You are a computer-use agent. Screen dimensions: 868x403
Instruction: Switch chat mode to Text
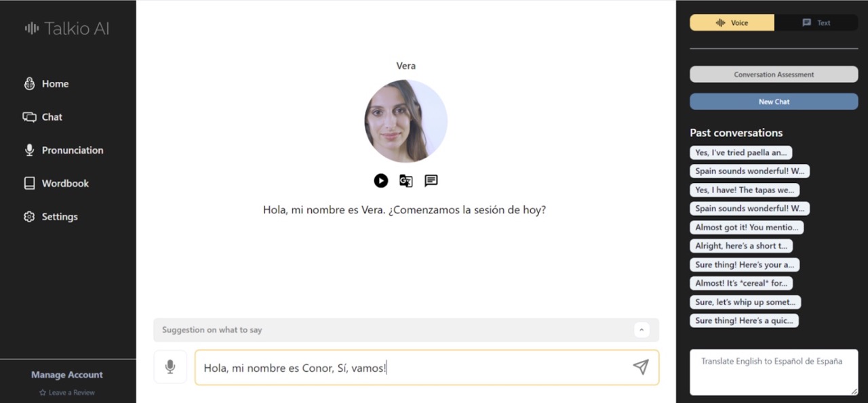[815, 22]
